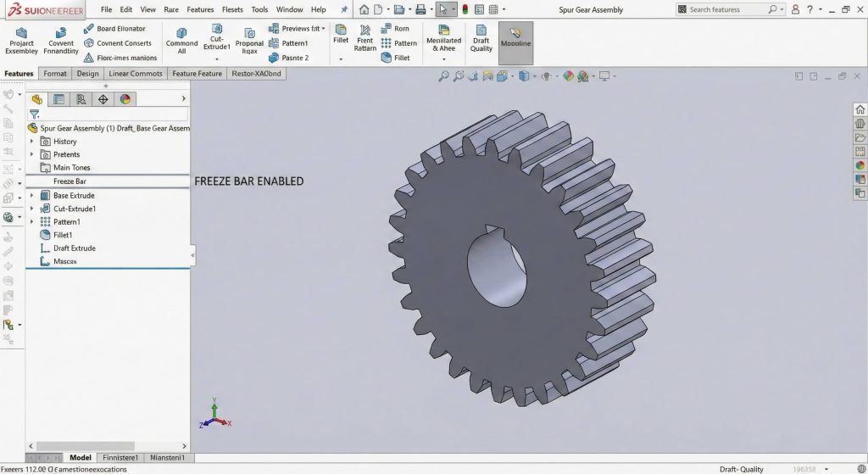This screenshot has height=474, width=868.
Task: Open the filter funnel in feature tree
Action: [x=35, y=114]
